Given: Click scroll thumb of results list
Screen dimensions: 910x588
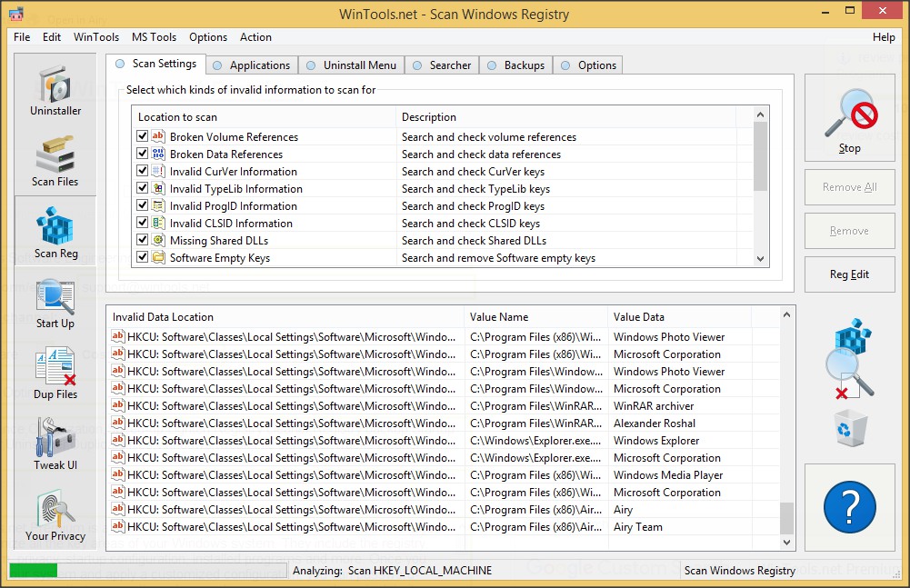Looking at the screenshot, I should coord(786,518).
